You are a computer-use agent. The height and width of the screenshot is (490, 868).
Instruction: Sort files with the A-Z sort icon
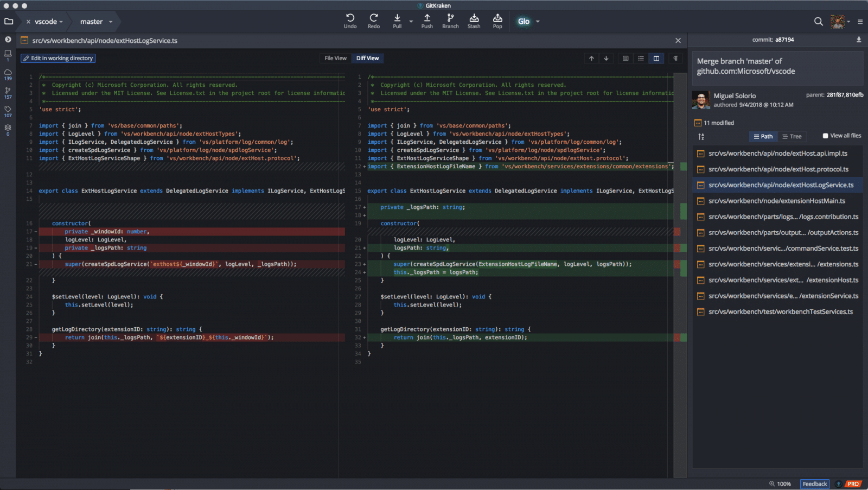pos(701,136)
